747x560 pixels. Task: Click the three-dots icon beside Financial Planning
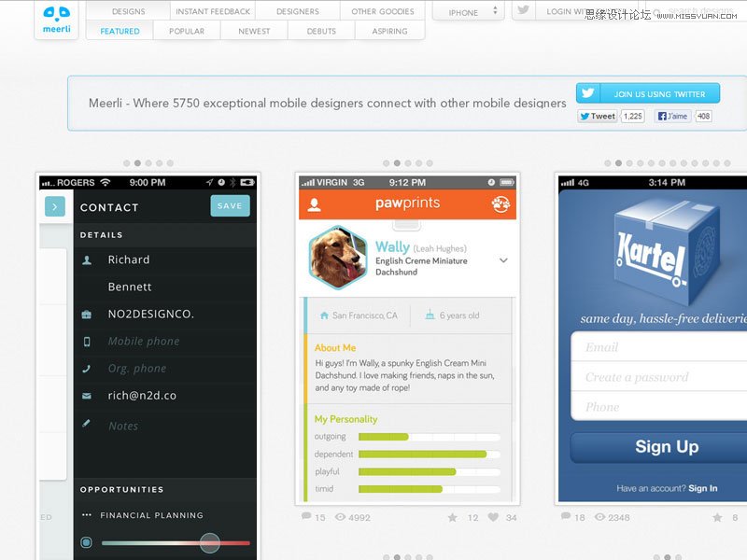click(86, 515)
